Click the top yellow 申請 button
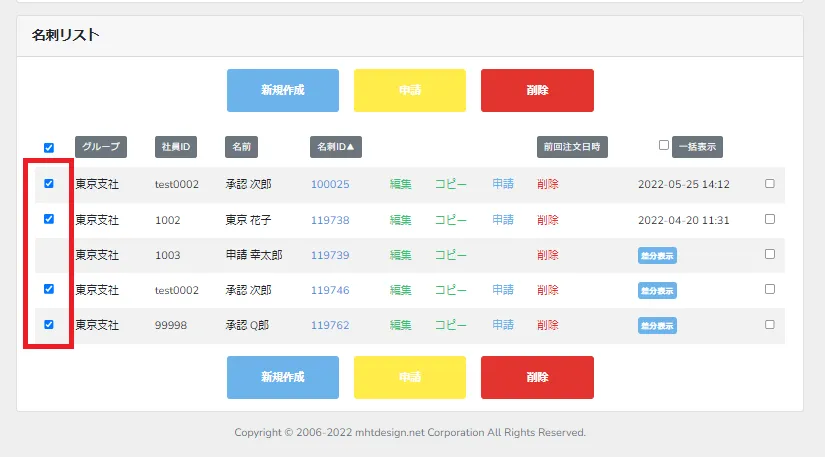The width and height of the screenshot is (825, 457). 409,90
